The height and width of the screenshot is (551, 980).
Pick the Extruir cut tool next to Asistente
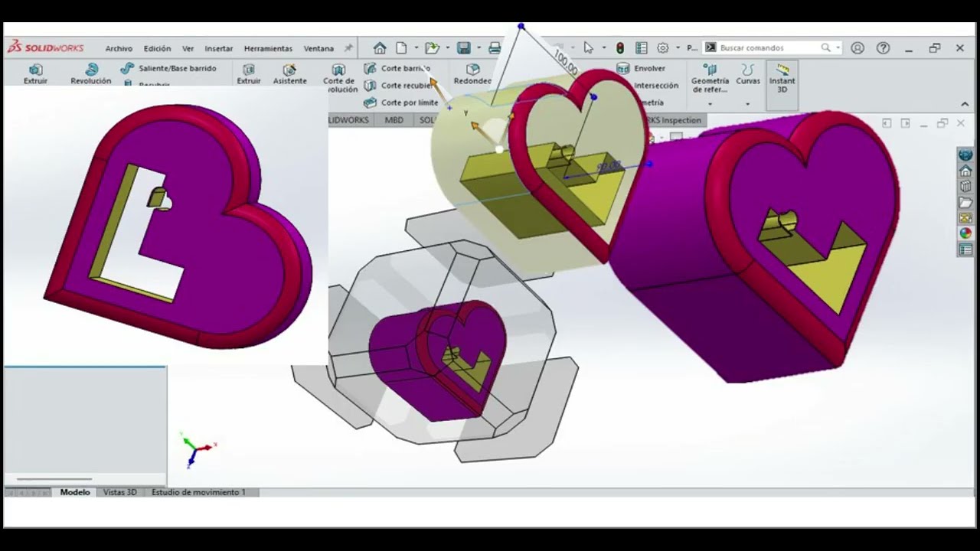pos(248,74)
